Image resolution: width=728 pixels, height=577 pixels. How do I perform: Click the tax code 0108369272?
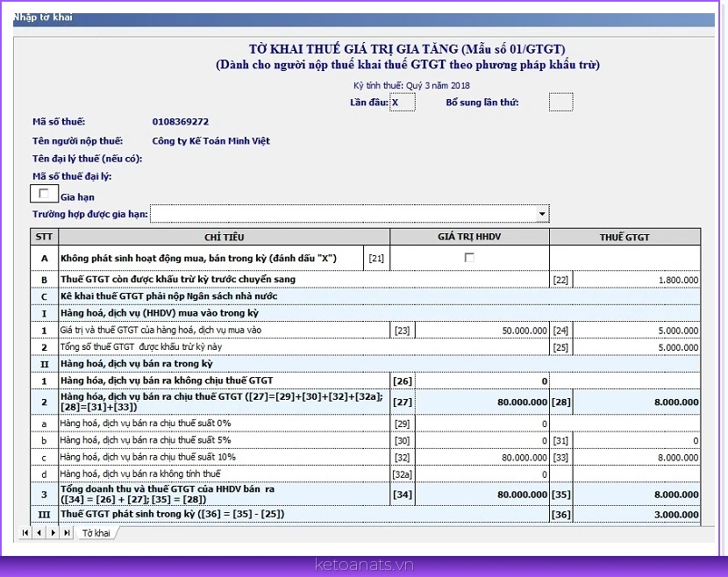(181, 122)
